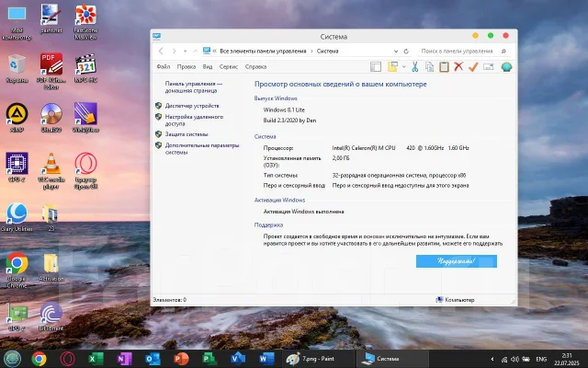This screenshot has height=368, width=588.
Task: Click the red X Delete icon
Action: [x=458, y=67]
